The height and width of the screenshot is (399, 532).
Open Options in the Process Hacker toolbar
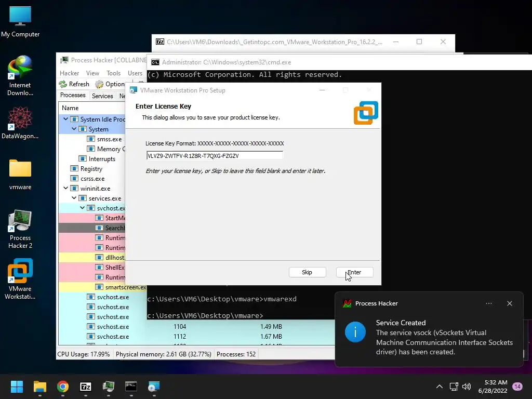110,84
